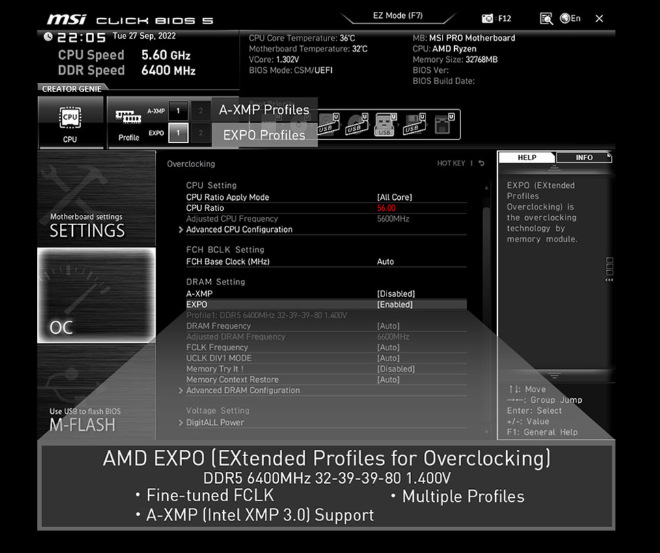Toggle the A-XMP [Disabled] setting
The image size is (660, 553).
[396, 294]
